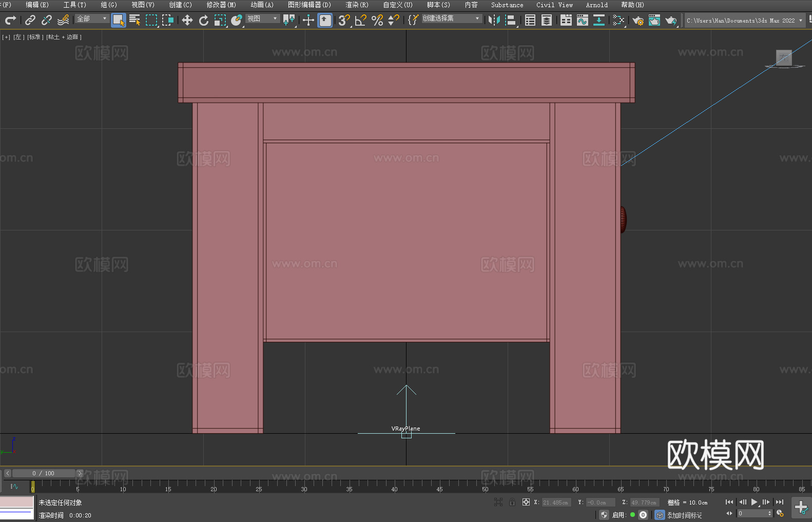The image size is (812, 522).
Task: Toggle the Selection Lock padlock icon
Action: point(512,502)
